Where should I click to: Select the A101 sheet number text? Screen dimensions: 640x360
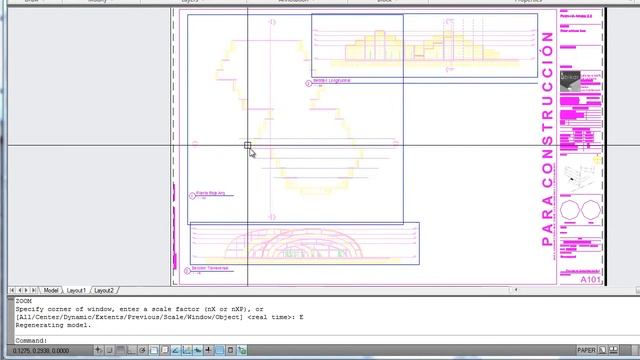coord(590,280)
